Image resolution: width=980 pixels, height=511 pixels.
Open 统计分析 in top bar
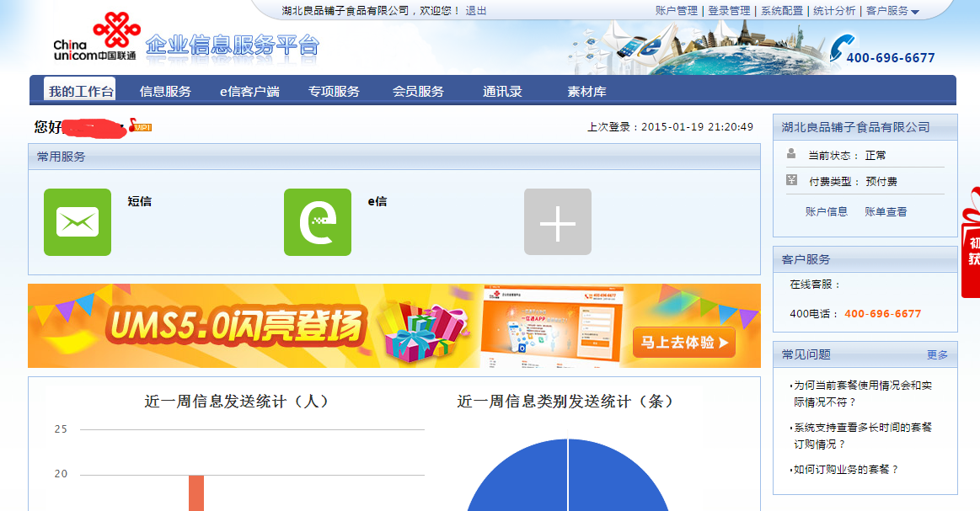coord(834,11)
